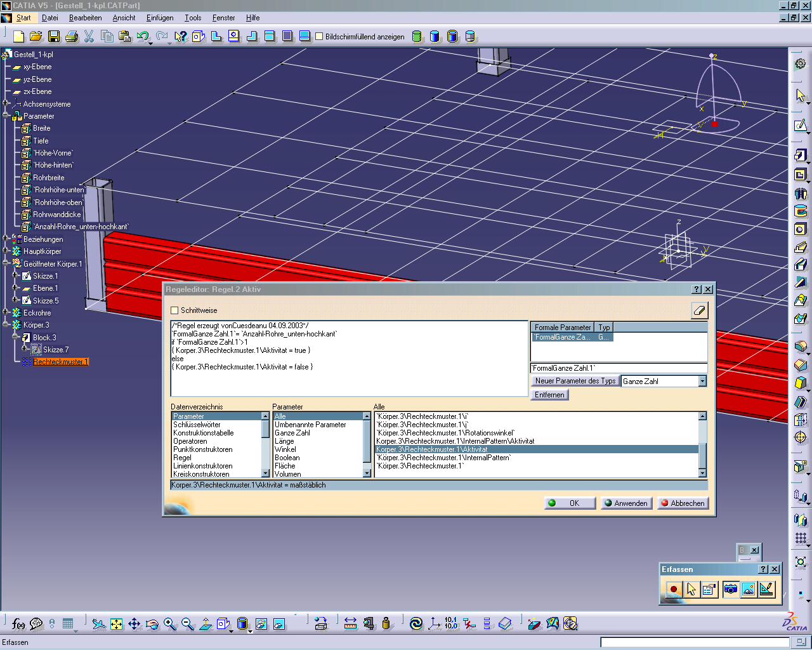Screen dimensions: 812x650
Task: Open the formula f(x) tool
Action: tap(18, 624)
